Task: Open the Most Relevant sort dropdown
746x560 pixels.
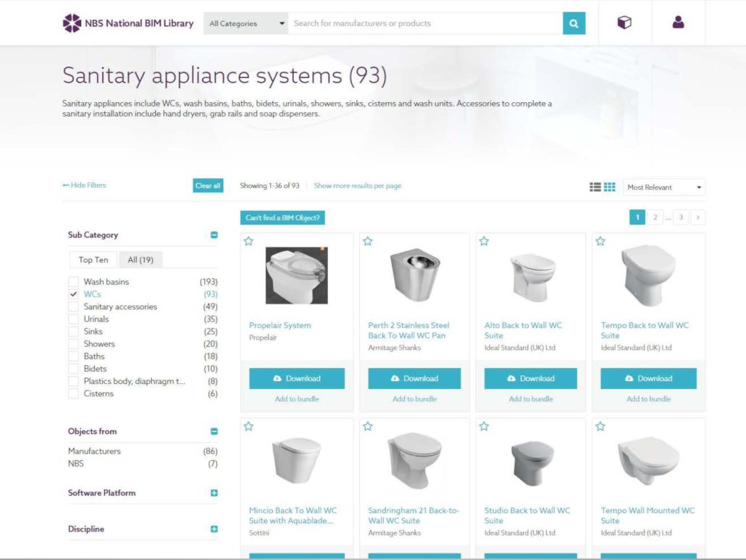Action: [664, 187]
